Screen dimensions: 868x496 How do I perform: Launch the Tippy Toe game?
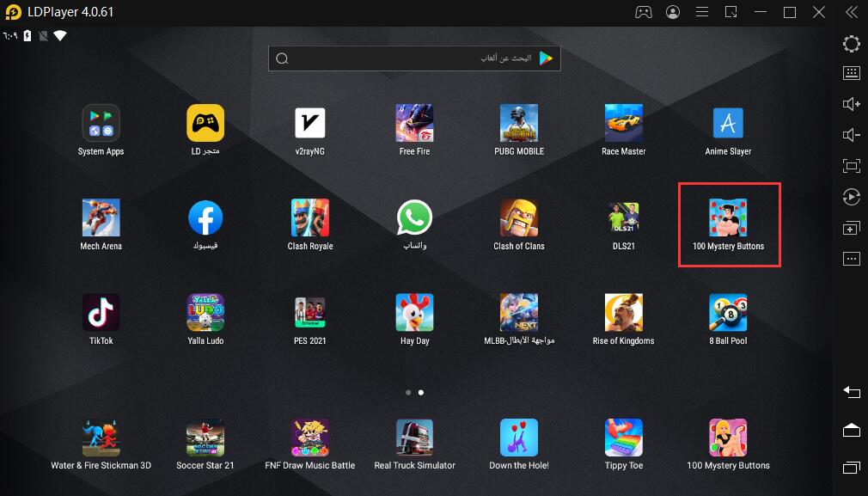[x=624, y=438]
